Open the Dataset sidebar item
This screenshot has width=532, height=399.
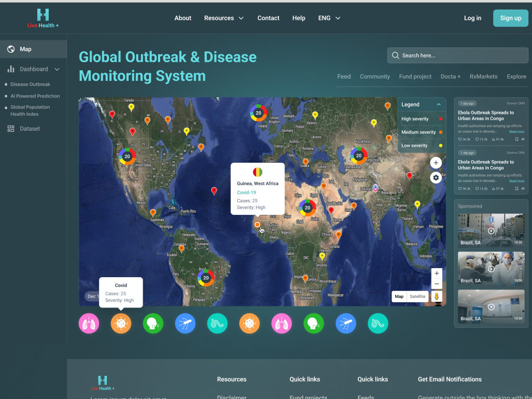point(24,129)
